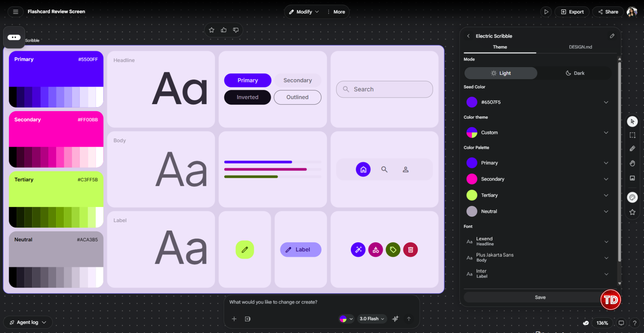The height and width of the screenshot is (333, 644).
Task: Open the 3.0 Flash model selector
Action: click(x=372, y=319)
